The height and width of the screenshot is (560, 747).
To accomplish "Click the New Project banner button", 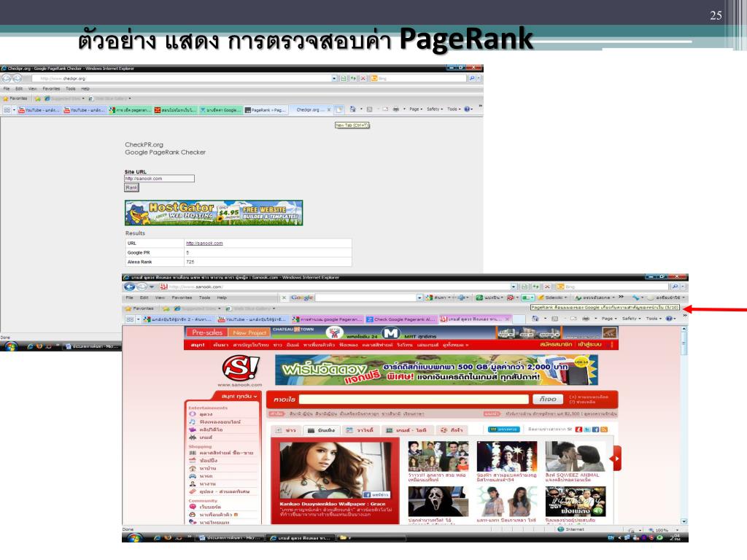I will point(249,332).
